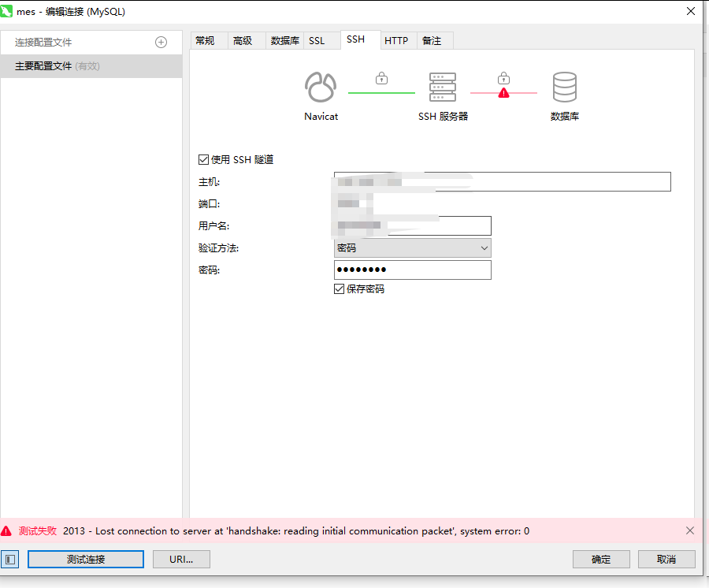Toggle the save password checkbox
Screen dimensions: 709x588
click(x=340, y=289)
